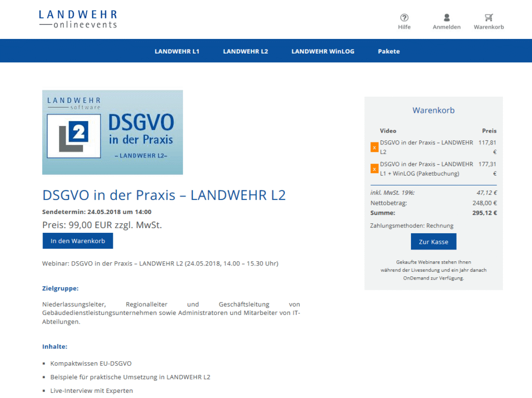Open the LANDWEHR WinLOG menu item

[323, 51]
